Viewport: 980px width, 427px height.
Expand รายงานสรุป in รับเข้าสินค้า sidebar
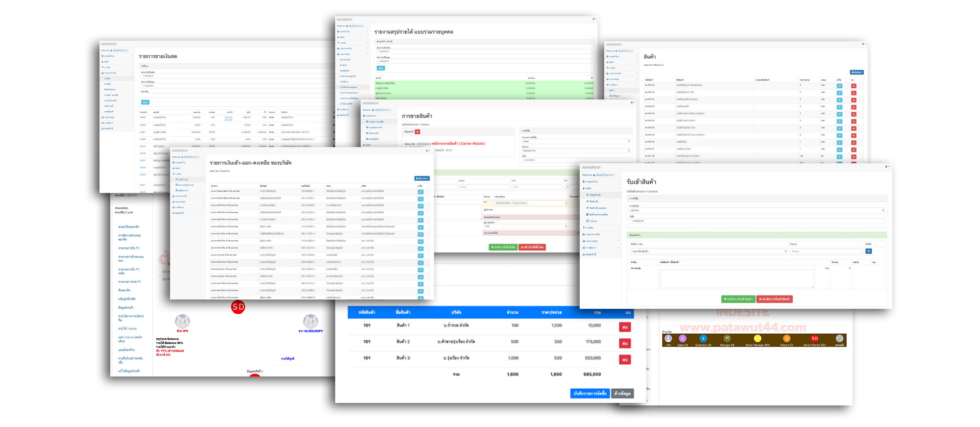601,241
